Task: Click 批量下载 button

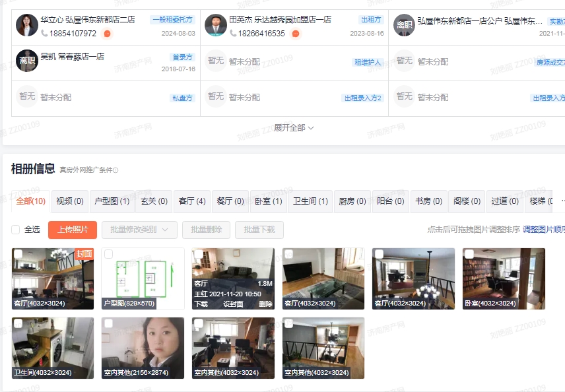Action: [x=259, y=230]
